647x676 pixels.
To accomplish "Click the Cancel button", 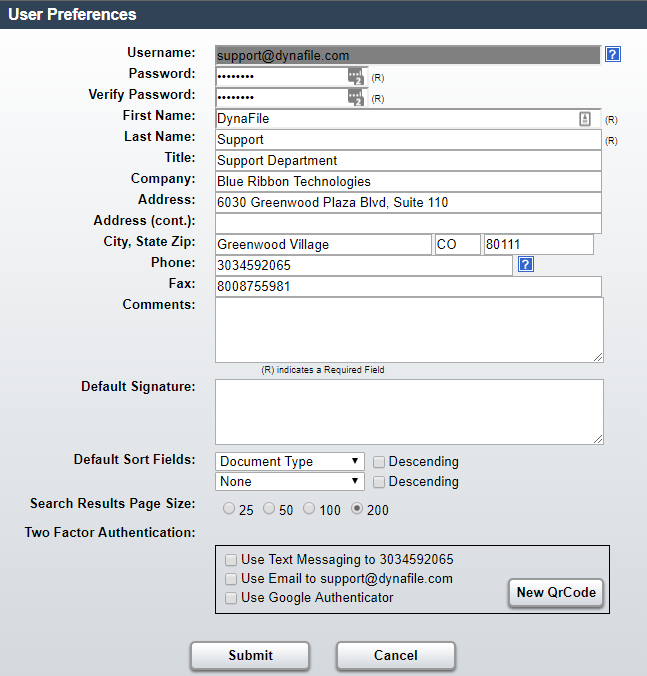I will 396,655.
